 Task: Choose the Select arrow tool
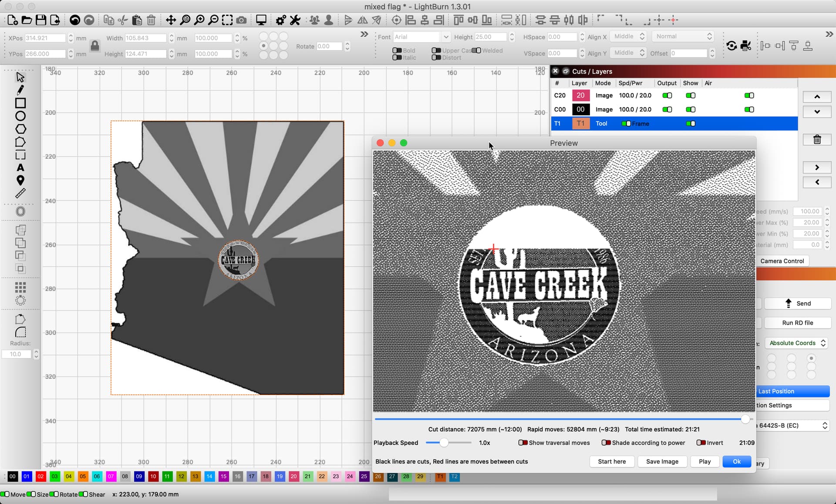[x=20, y=77]
